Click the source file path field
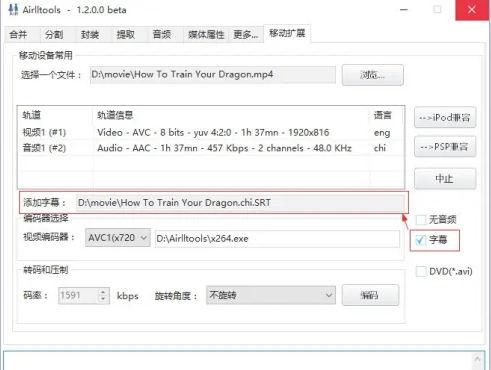The width and height of the screenshot is (491, 370). 213,74
